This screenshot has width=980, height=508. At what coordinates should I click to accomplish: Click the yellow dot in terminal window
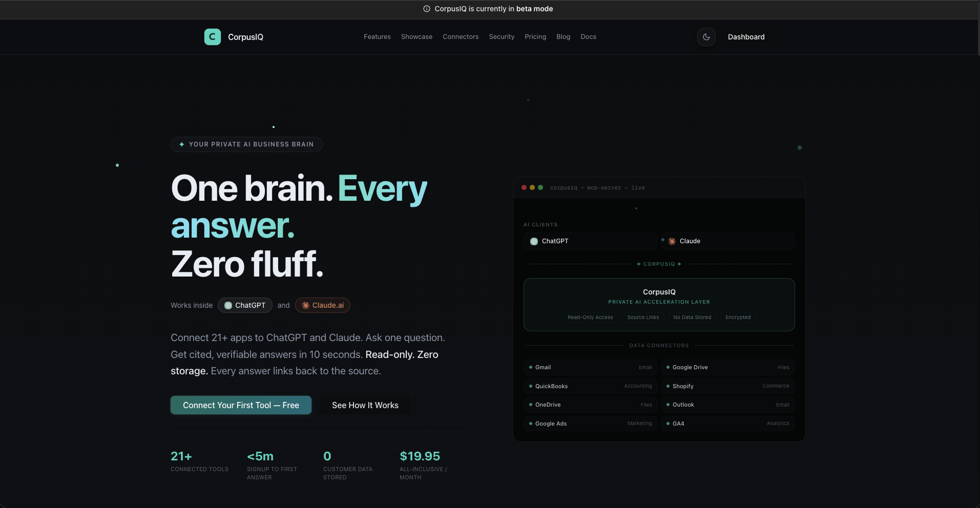coord(532,187)
